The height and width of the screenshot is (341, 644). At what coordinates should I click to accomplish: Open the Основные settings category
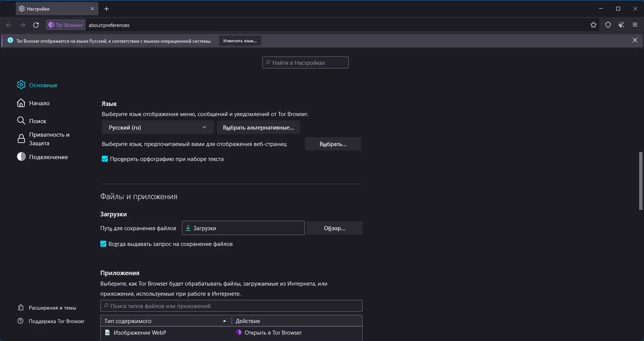click(x=37, y=85)
